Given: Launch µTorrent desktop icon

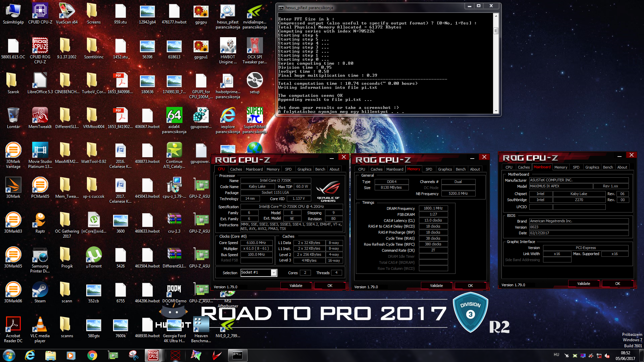Looking at the screenshot, I should click(94, 257).
